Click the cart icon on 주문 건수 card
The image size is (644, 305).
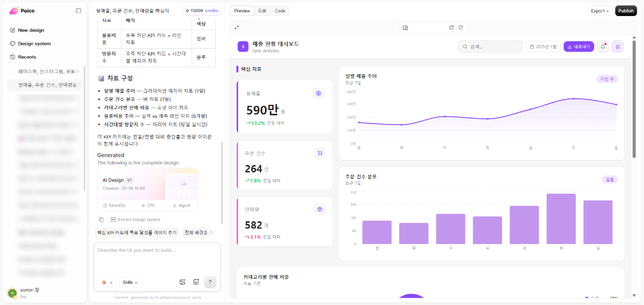319,153
